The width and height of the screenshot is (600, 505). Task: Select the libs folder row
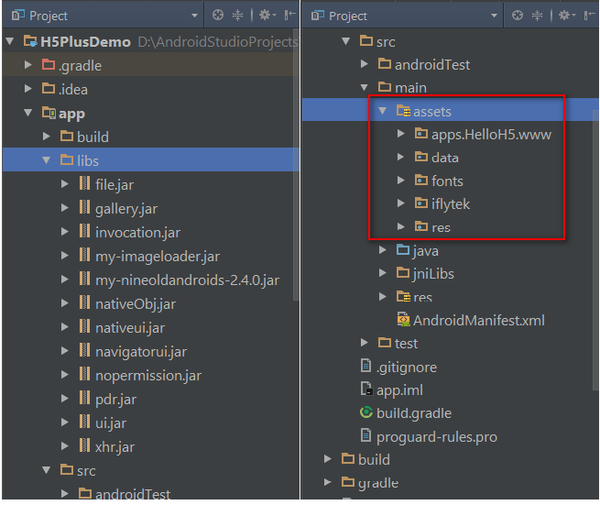point(151,160)
